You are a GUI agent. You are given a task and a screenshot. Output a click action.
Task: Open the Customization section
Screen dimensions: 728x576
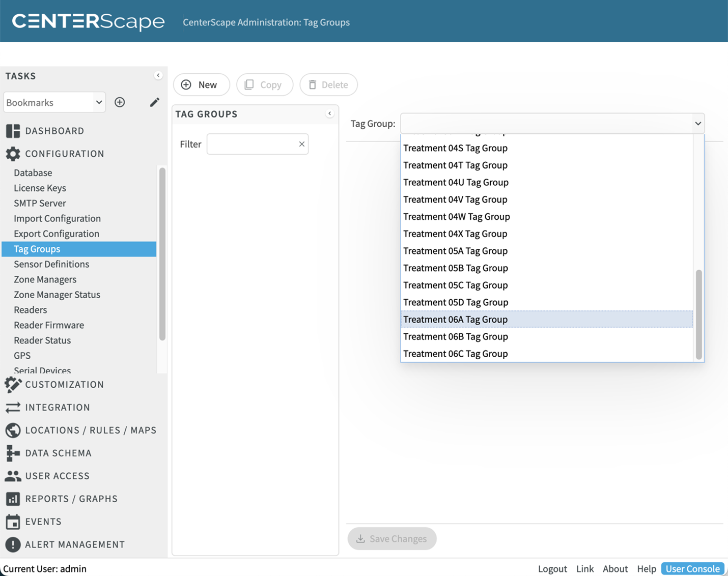pyautogui.click(x=64, y=385)
